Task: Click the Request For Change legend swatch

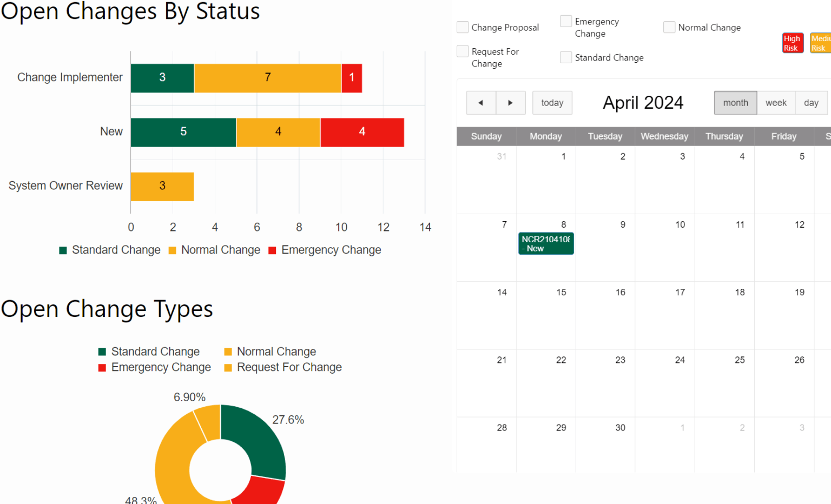Action: pyautogui.click(x=229, y=367)
